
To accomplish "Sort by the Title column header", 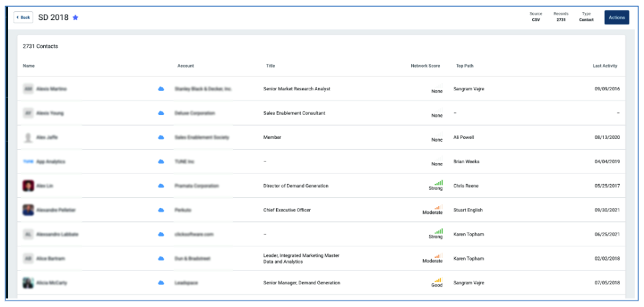I will 270,66.
